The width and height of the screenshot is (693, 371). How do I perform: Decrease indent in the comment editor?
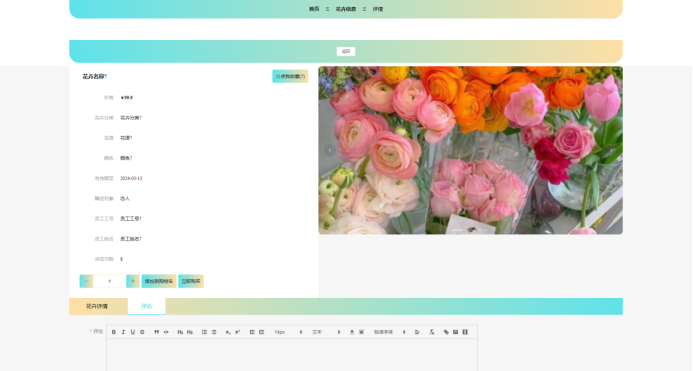click(x=252, y=332)
